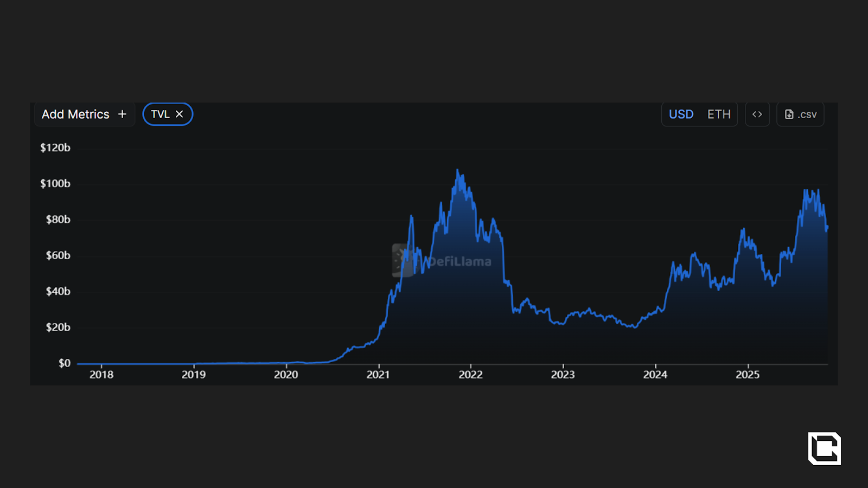Click the file download icon beside .csv
The height and width of the screenshot is (488, 868).
[789, 114]
